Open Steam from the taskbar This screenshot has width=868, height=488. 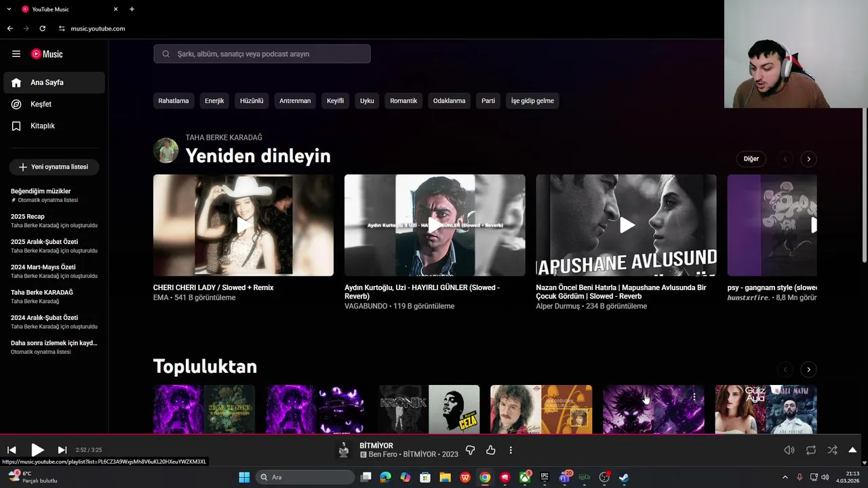[x=624, y=477]
